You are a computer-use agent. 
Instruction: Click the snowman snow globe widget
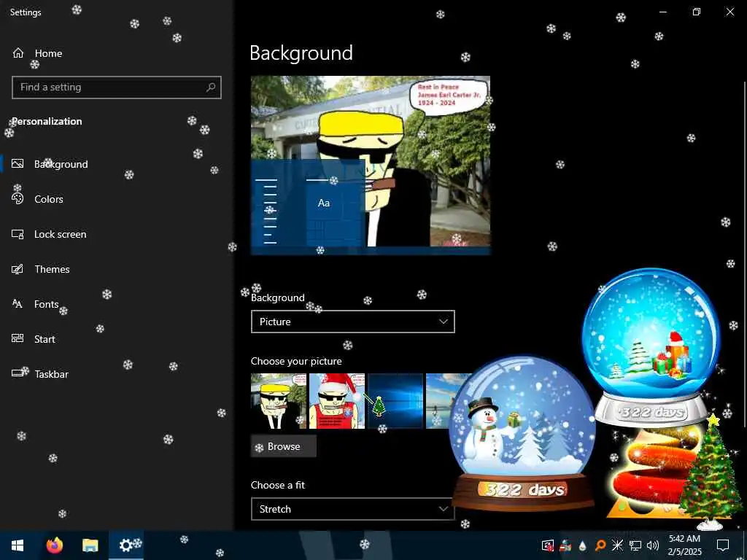click(522, 434)
